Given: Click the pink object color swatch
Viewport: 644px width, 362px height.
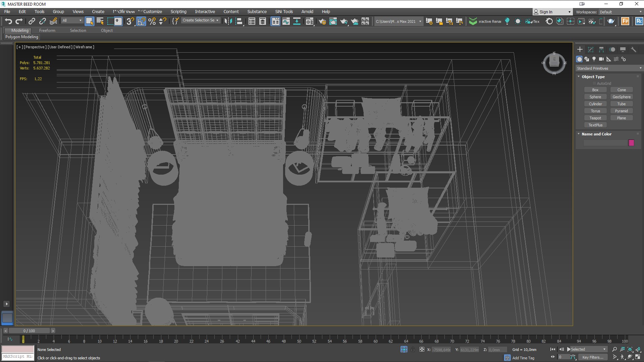Looking at the screenshot, I should (x=631, y=143).
